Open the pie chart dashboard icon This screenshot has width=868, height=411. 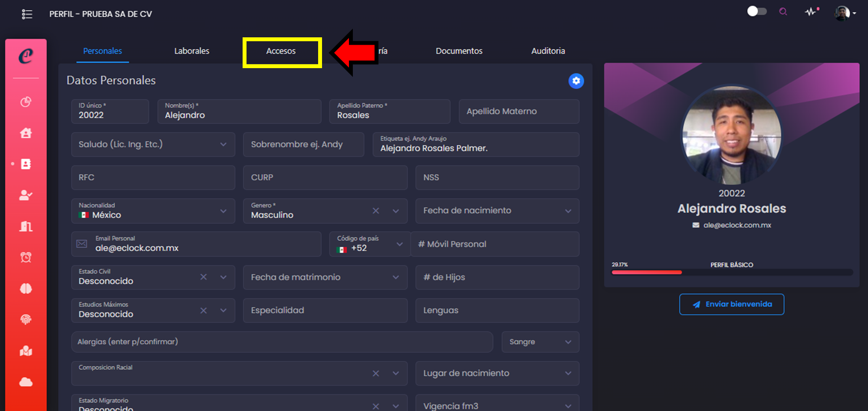tap(26, 102)
